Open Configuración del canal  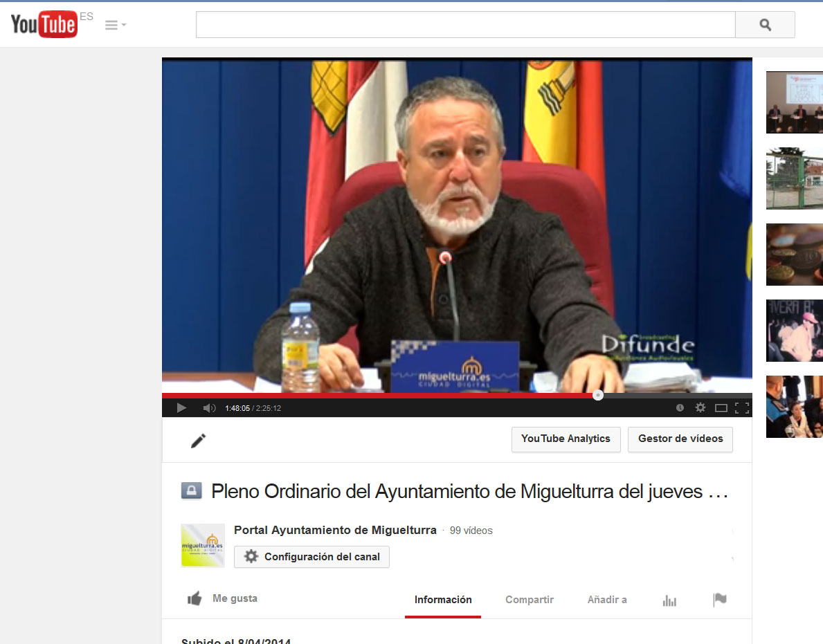(311, 557)
